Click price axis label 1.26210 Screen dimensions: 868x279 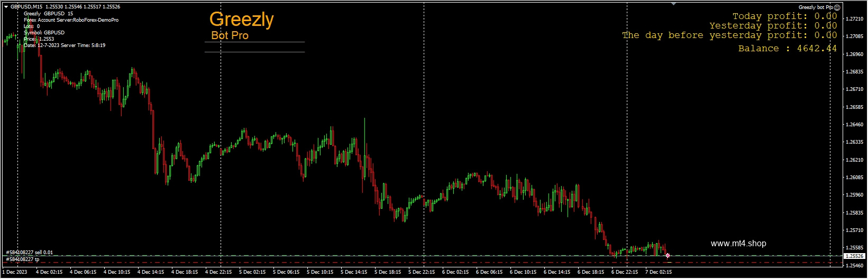pos(855,160)
